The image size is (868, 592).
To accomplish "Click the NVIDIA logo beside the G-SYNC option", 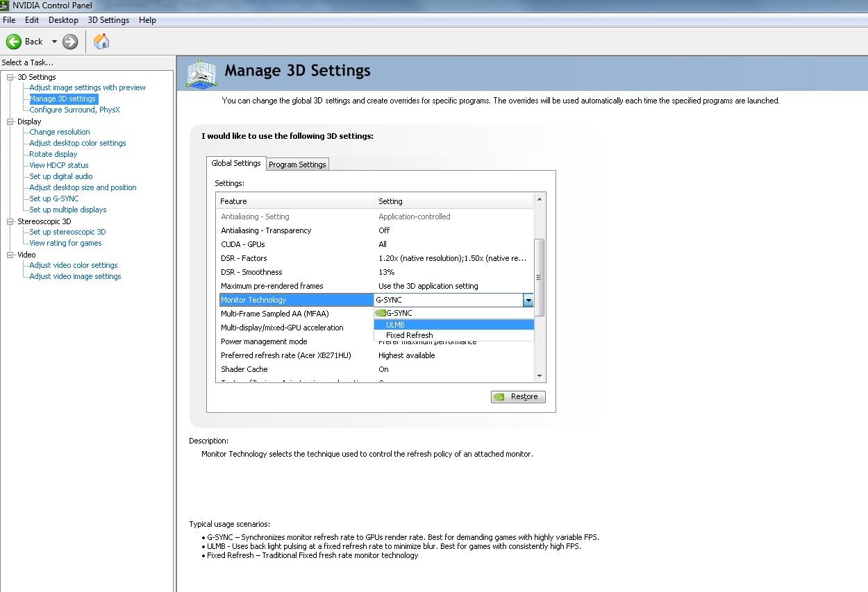I will click(380, 313).
